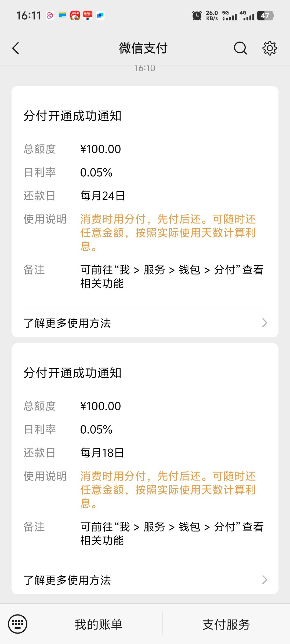Tap the UnionPay notification icon
The width and height of the screenshot is (290, 644).
coord(88,16)
